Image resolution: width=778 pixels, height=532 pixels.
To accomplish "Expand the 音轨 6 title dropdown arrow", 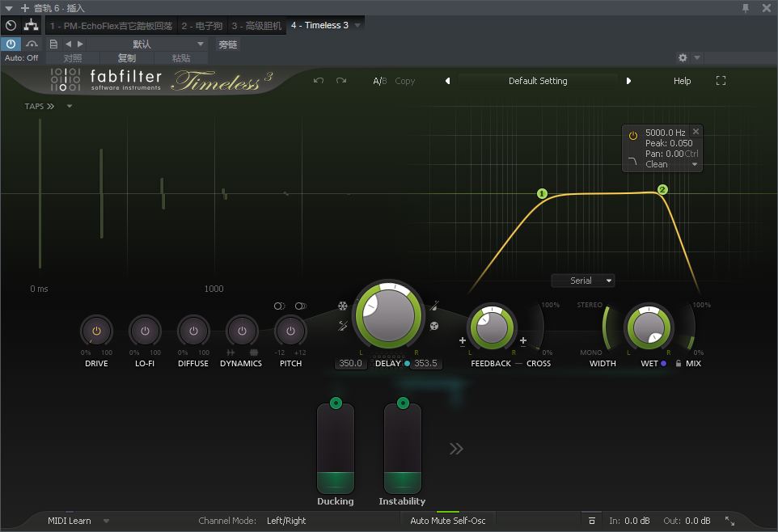I will coord(8,8).
